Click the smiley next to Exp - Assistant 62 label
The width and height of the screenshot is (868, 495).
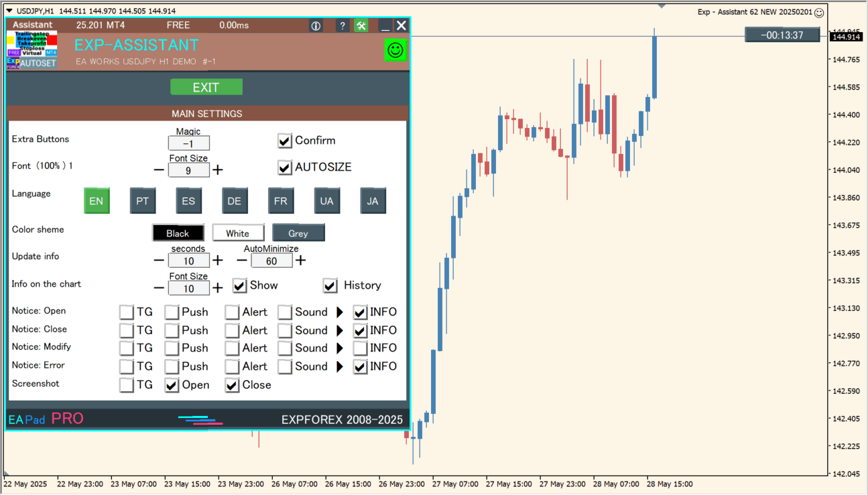(x=819, y=12)
